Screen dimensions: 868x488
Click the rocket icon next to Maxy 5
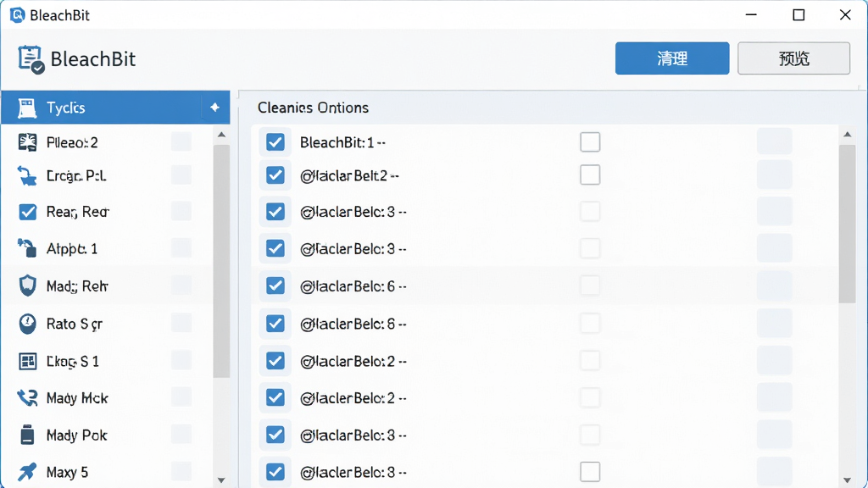point(27,472)
